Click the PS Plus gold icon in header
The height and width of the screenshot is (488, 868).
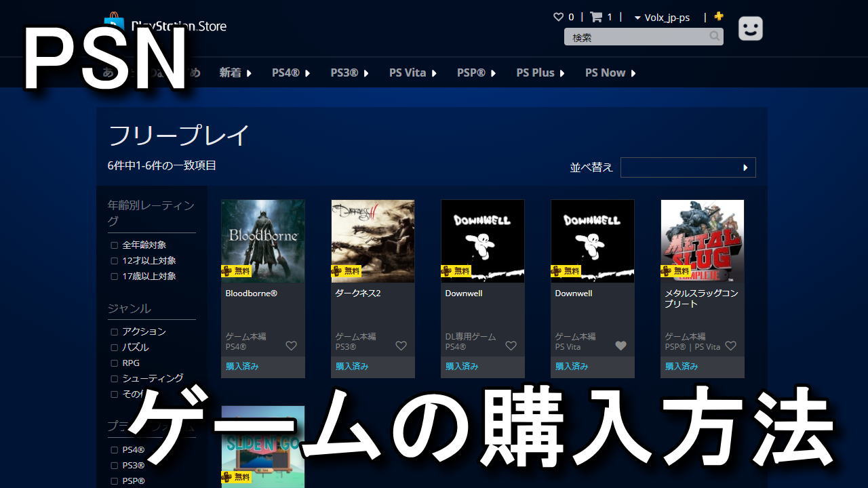coord(719,17)
